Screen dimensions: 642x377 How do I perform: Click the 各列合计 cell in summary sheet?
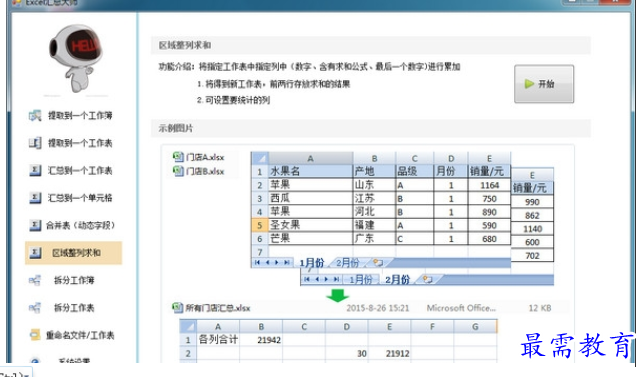[218, 340]
